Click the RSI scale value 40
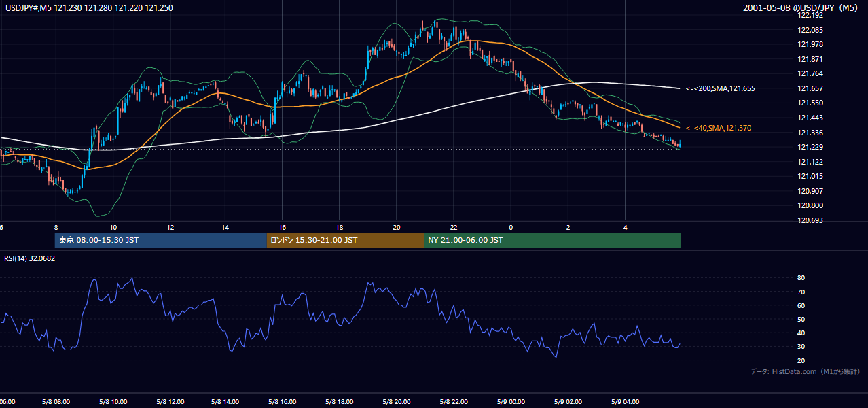Screen dimensions: 868x408 coord(801,333)
